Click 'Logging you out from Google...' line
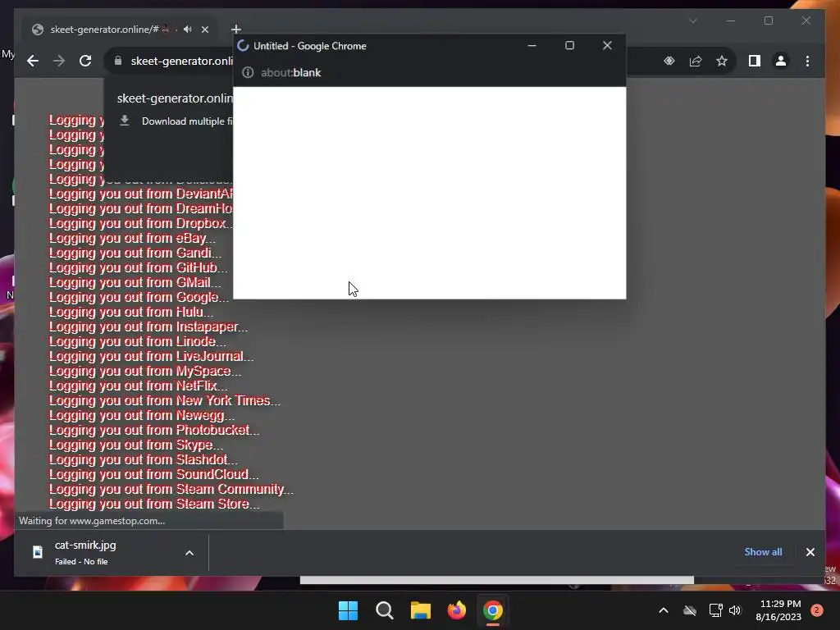The width and height of the screenshot is (840, 630). tap(139, 297)
